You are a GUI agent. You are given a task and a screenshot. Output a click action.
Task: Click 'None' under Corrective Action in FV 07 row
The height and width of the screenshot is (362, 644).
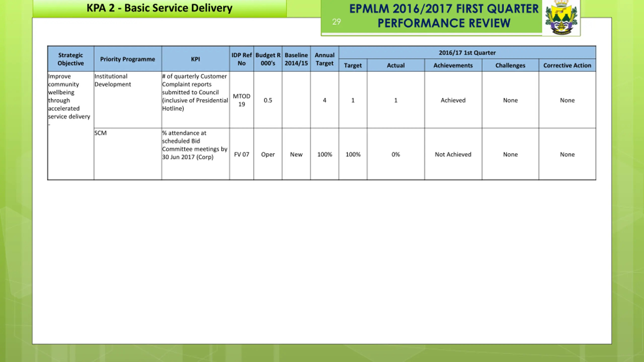(567, 154)
